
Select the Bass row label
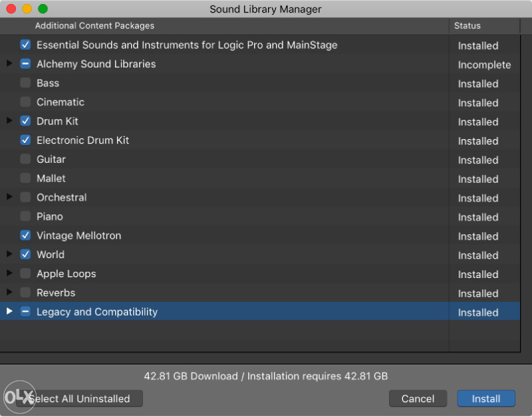(x=48, y=83)
